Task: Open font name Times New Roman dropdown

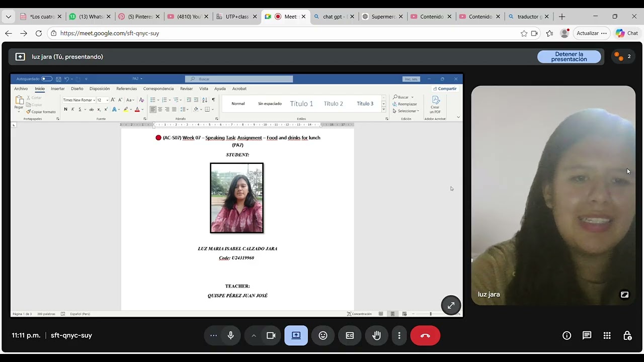Action: tap(94, 100)
